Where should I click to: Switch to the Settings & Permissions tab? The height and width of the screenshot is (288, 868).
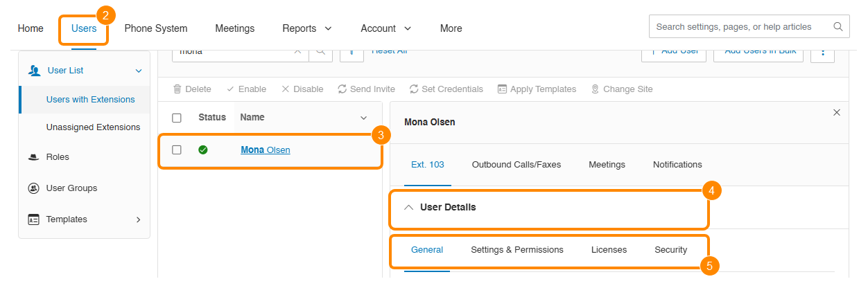pyautogui.click(x=517, y=250)
